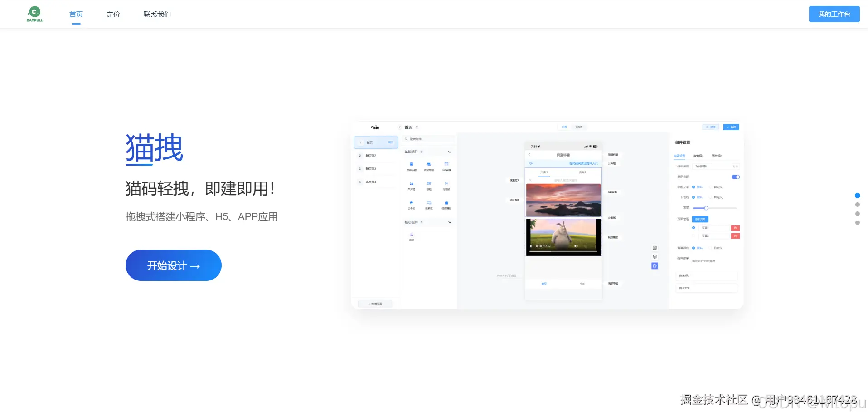Click the speaker icon in the phone's notice bar
Screen dimensions: 868x417
tap(531, 163)
